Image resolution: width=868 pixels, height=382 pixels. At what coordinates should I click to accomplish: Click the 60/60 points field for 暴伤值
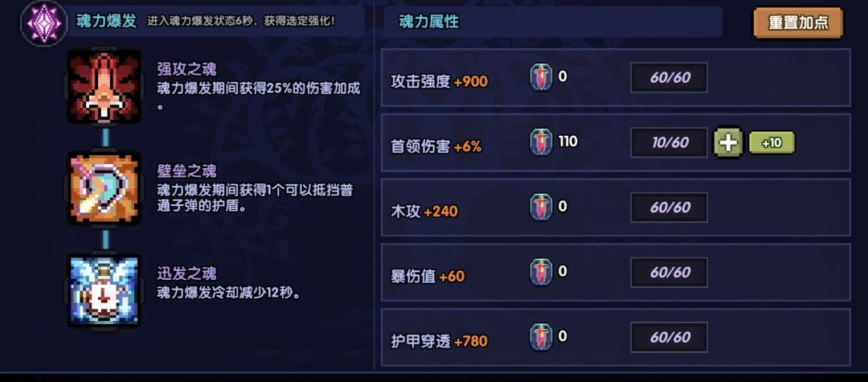tap(669, 273)
